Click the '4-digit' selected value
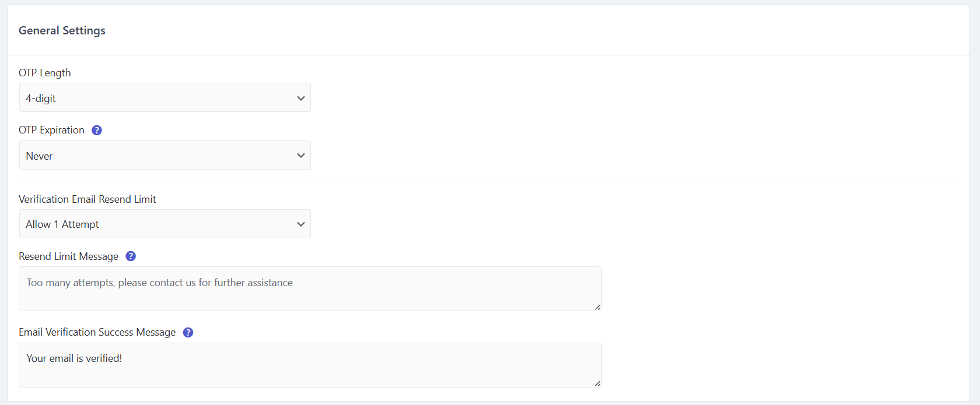The width and height of the screenshot is (980, 405). coord(41,98)
